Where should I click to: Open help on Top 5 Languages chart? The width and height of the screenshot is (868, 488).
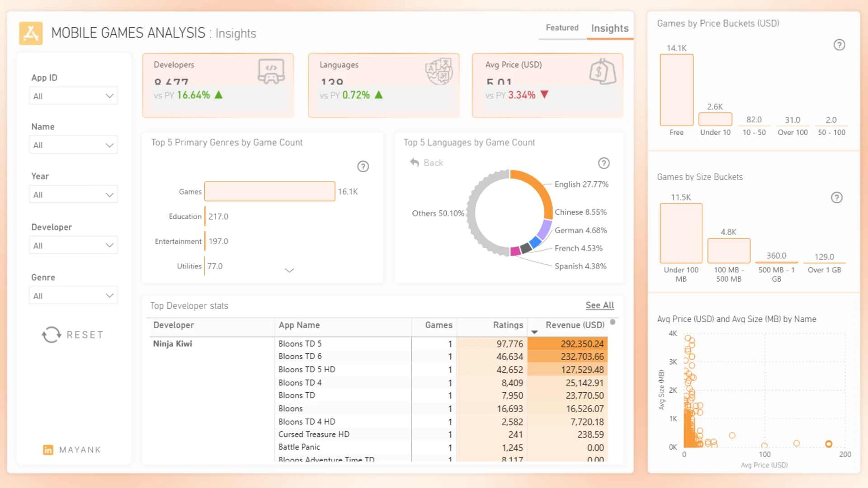click(604, 163)
